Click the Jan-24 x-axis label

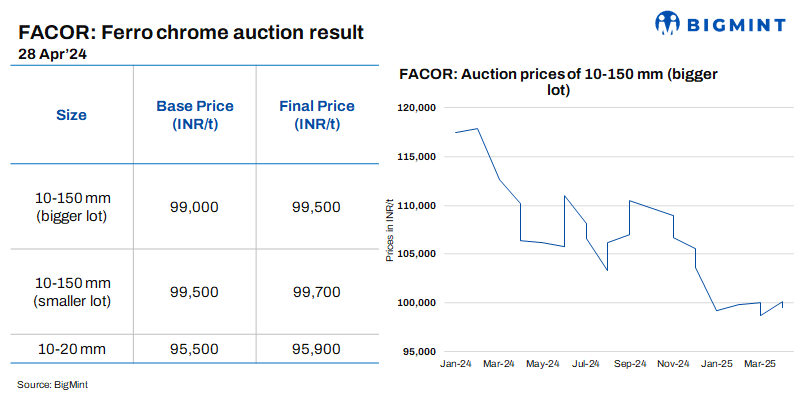click(x=455, y=364)
